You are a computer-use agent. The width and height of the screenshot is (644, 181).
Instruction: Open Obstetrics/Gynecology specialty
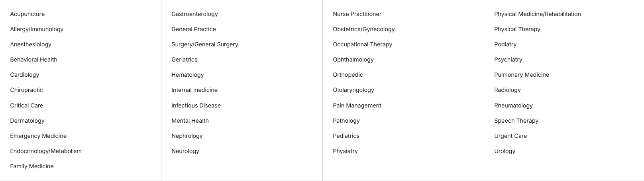pos(364,29)
